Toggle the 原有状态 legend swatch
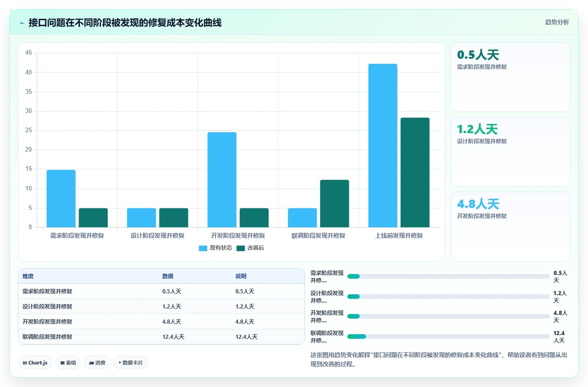Viewport: 588px width, 387px height. coord(203,248)
